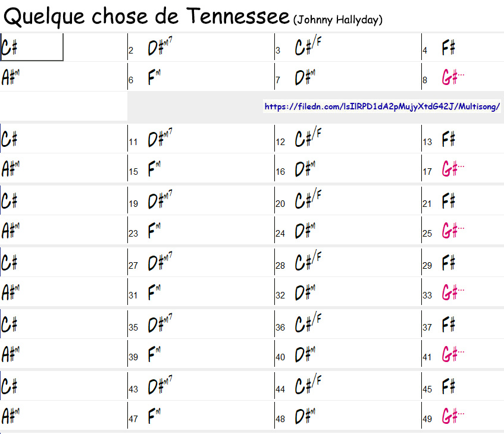The image size is (504, 434).
Task: Select the Fm chord in measure 39
Action: 154,355
